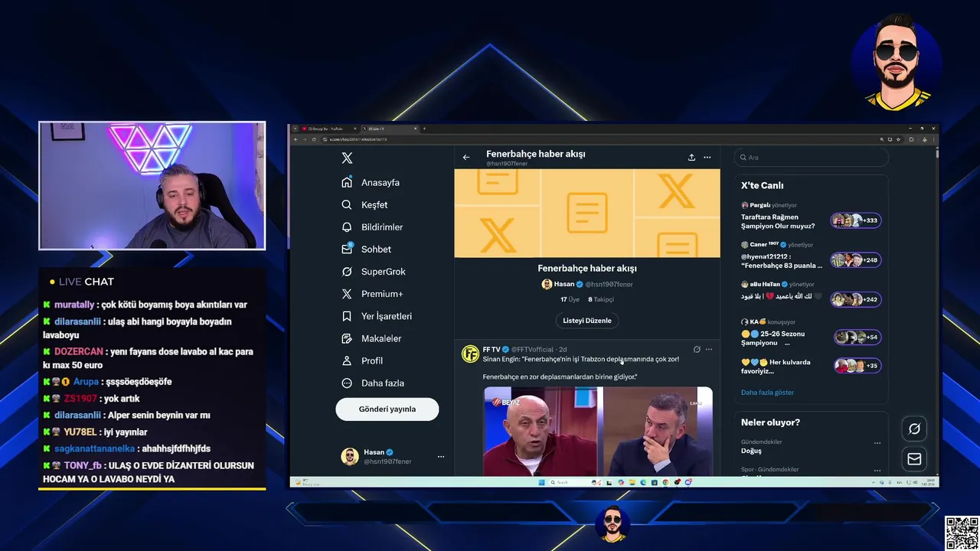Open FF TV account name on the post
The image size is (980, 551).
[491, 350]
